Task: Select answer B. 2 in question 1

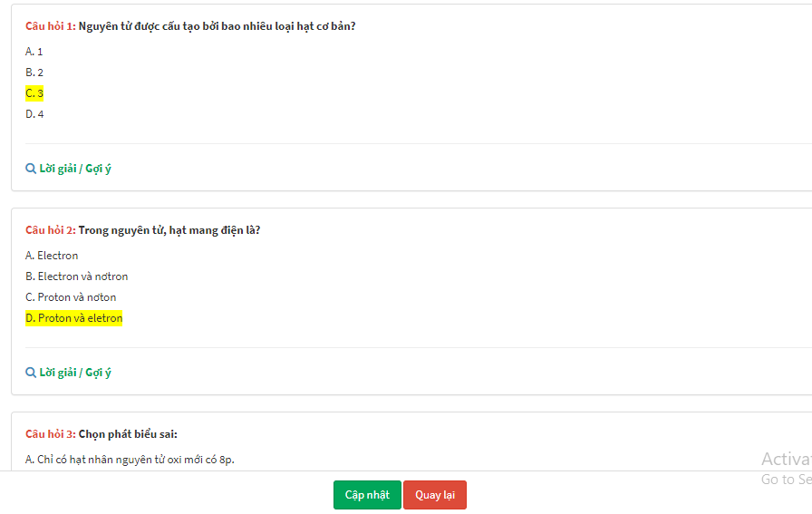Action: [34, 73]
